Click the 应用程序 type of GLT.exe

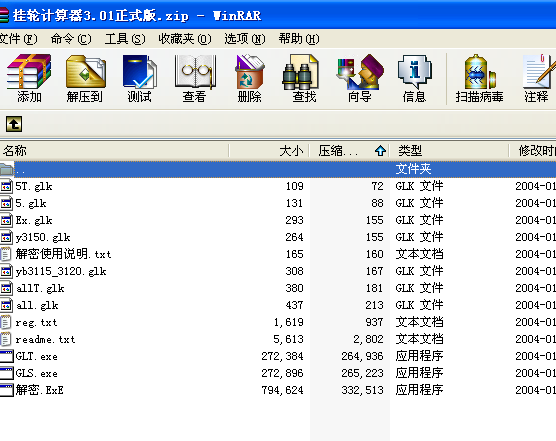pos(419,356)
